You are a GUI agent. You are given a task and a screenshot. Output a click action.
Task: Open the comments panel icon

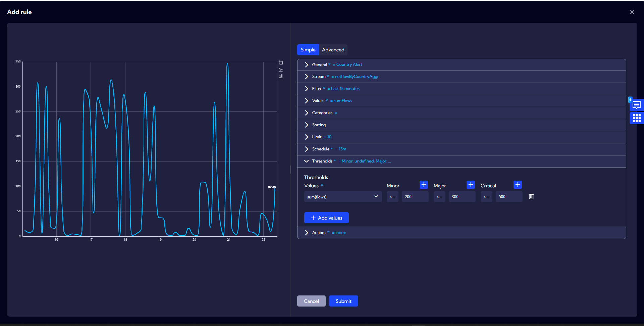[636, 105]
